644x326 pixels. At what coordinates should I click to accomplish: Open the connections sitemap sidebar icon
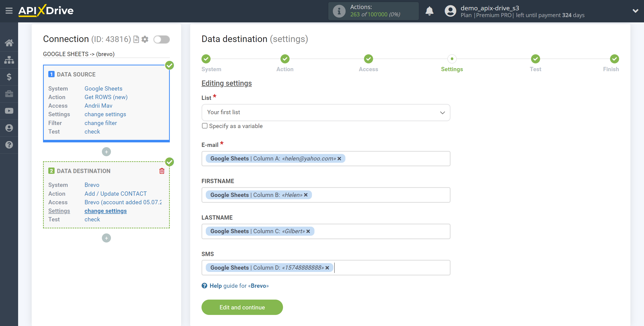coord(9,60)
